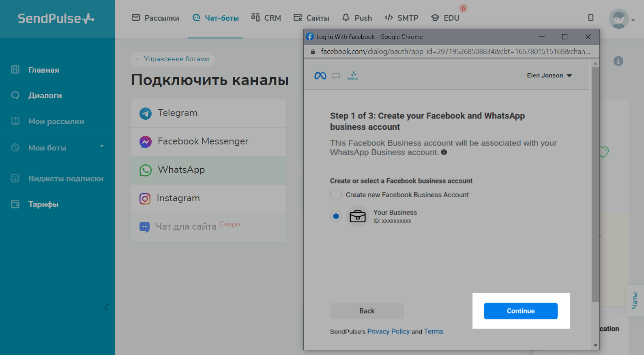
Task: Click the Facebook favicon in popup title bar
Action: pos(310,37)
